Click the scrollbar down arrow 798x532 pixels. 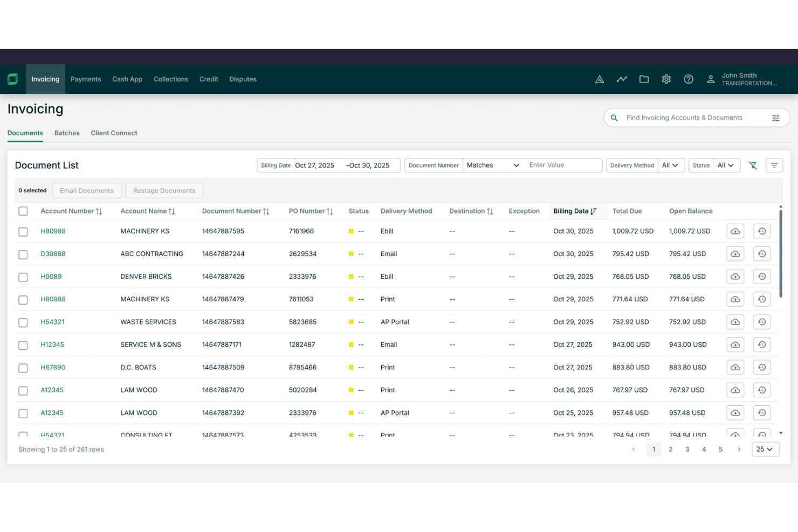781,433
